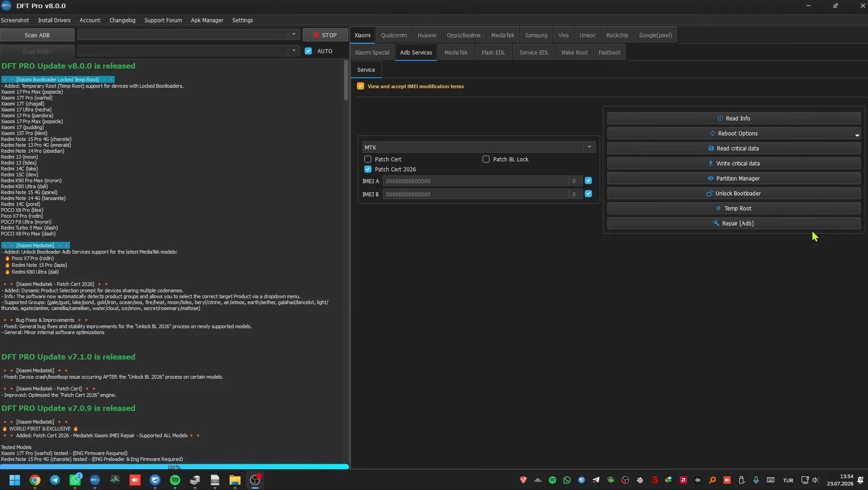Viewport: 868px width, 490px height.
Task: Switch to the Qualcomm tab
Action: pos(394,35)
